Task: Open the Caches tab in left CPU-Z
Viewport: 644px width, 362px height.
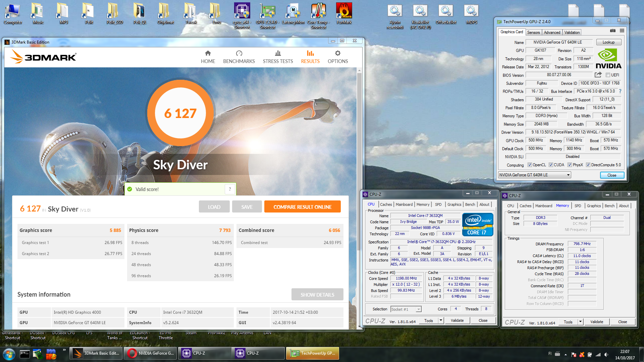Action: click(386, 204)
